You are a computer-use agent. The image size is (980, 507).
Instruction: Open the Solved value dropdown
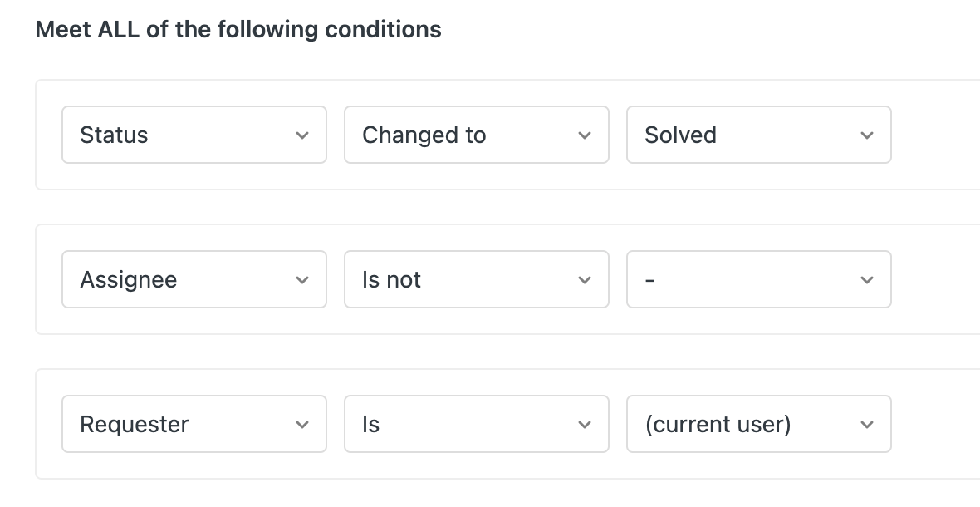(x=758, y=135)
